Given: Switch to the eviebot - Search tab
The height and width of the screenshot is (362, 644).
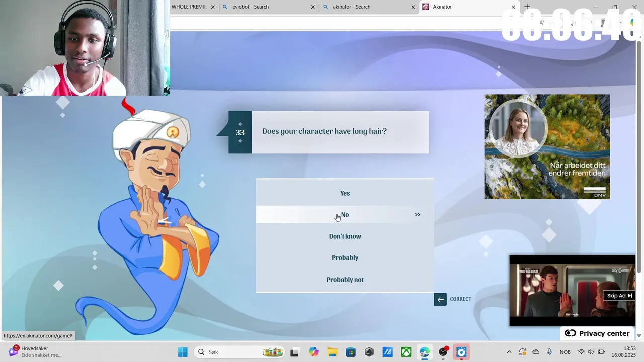Looking at the screenshot, I should (x=251, y=7).
